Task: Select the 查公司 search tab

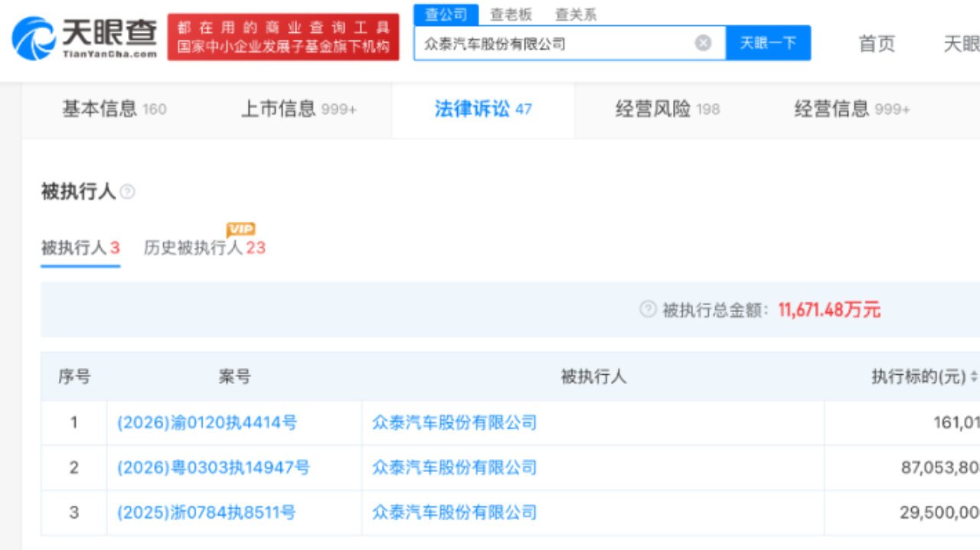Action: [446, 15]
